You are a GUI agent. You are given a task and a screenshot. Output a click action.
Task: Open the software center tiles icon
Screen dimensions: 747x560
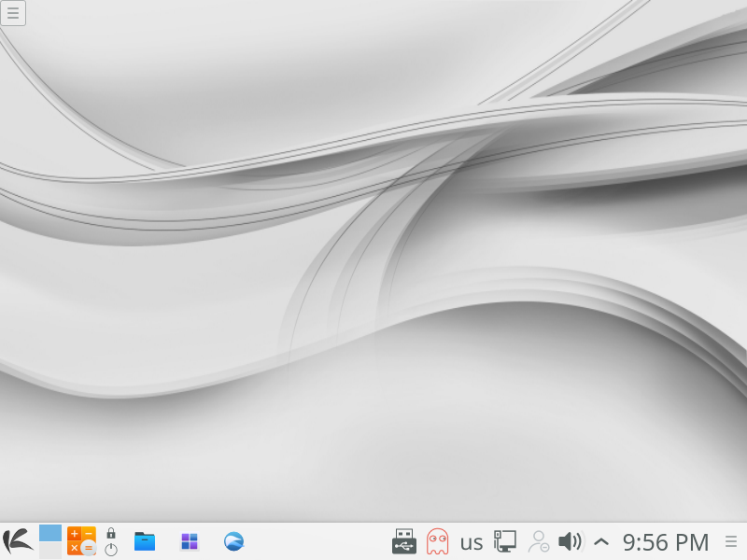click(x=190, y=541)
